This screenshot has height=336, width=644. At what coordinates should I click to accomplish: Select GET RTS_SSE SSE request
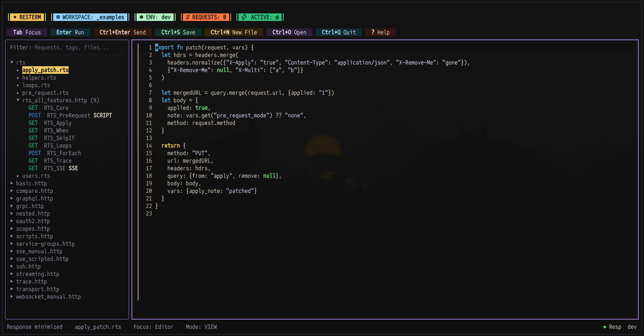click(53, 168)
